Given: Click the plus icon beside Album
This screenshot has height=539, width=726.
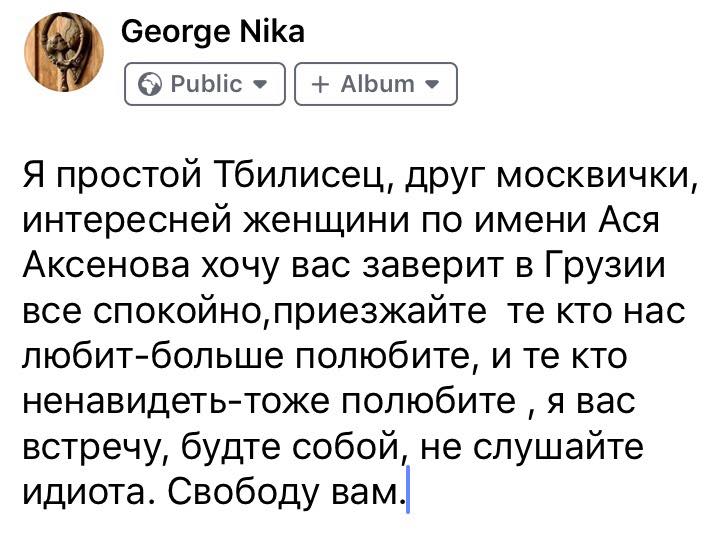Looking at the screenshot, I should coord(320,85).
